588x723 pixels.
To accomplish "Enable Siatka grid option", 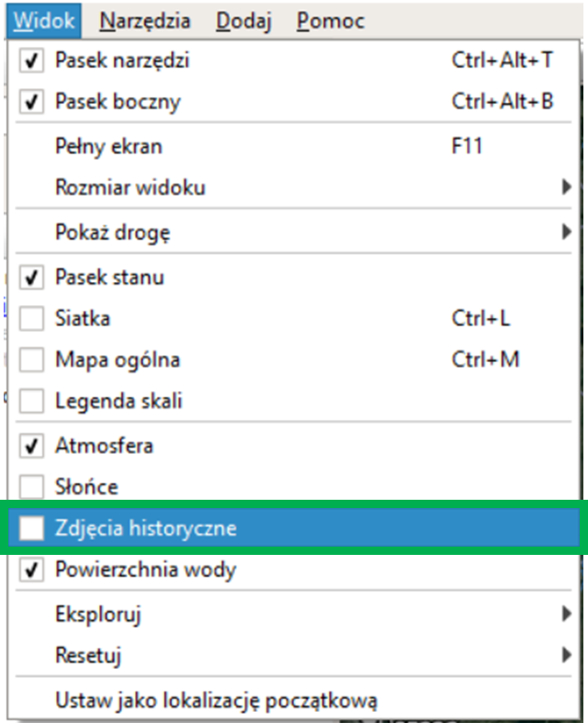I will (x=32, y=319).
